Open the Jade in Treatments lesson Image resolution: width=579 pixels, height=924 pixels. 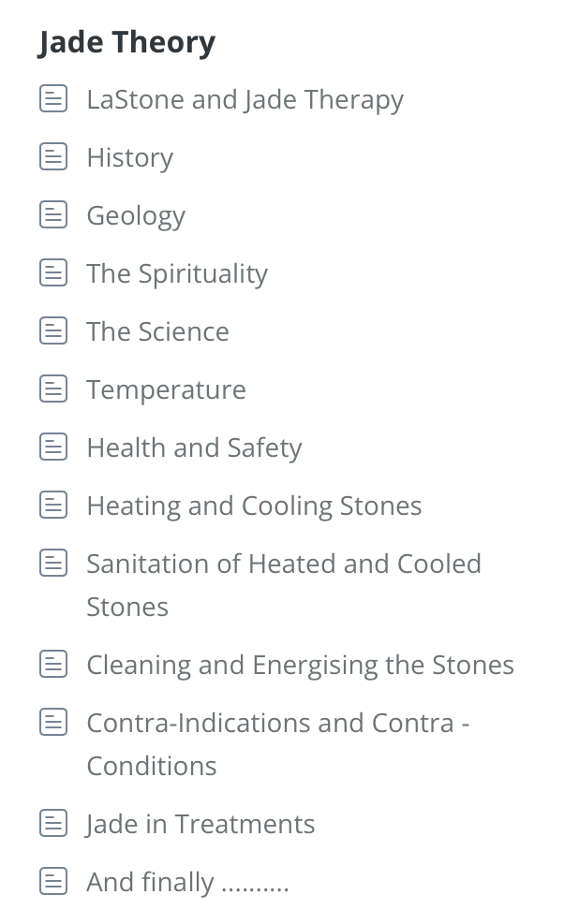200,824
